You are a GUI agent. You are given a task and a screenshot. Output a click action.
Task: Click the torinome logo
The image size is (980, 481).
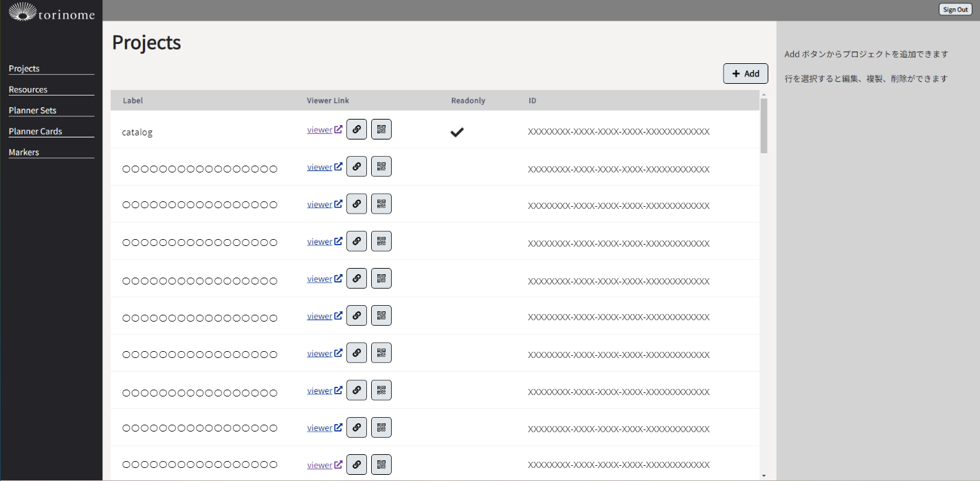(x=52, y=12)
